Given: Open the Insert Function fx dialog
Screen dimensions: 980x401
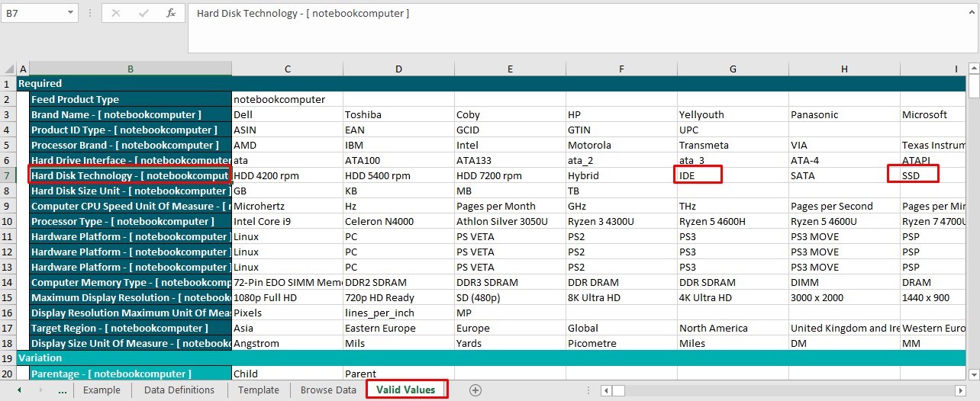Looking at the screenshot, I should click(x=171, y=13).
